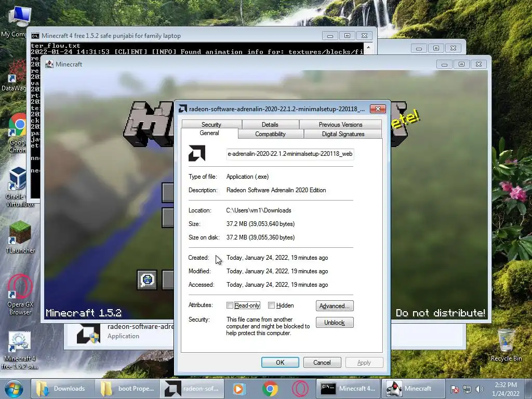
Task: Switch to the Minecraft 4 console taskbar item
Action: pos(348,389)
